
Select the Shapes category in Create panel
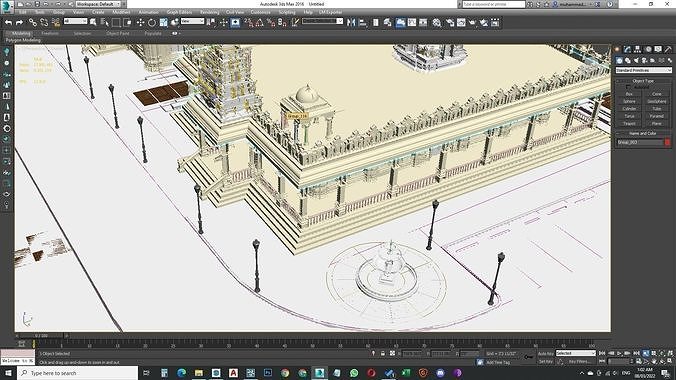coord(628,60)
